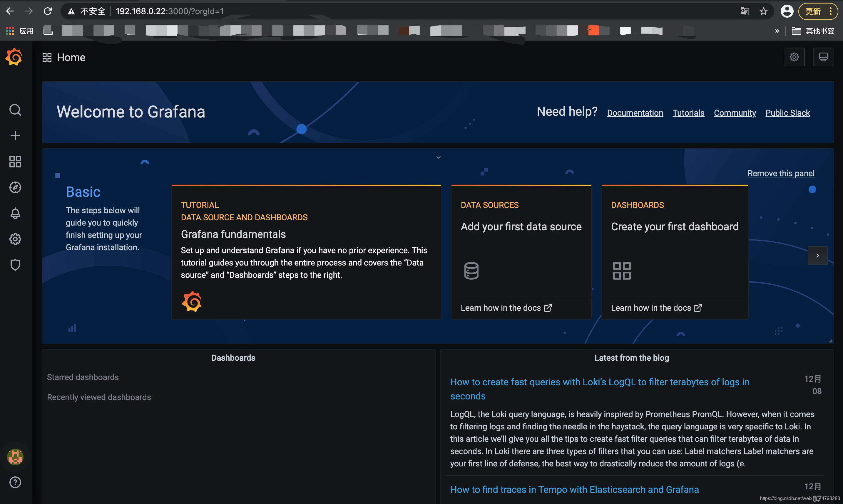Click the database icon in Data Sources card

click(471, 271)
